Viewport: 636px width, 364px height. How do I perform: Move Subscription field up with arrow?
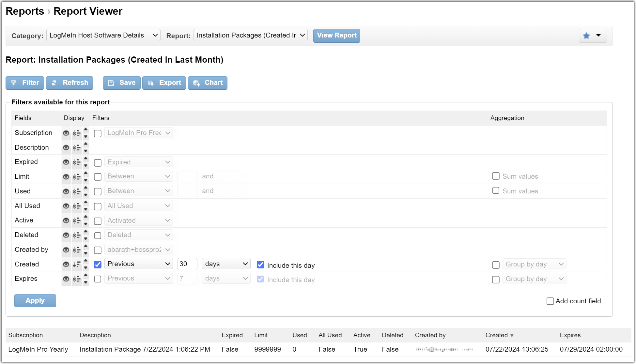click(85, 129)
